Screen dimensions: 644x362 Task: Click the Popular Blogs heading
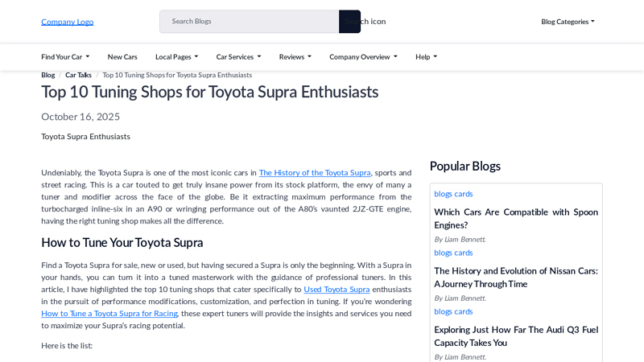click(465, 167)
